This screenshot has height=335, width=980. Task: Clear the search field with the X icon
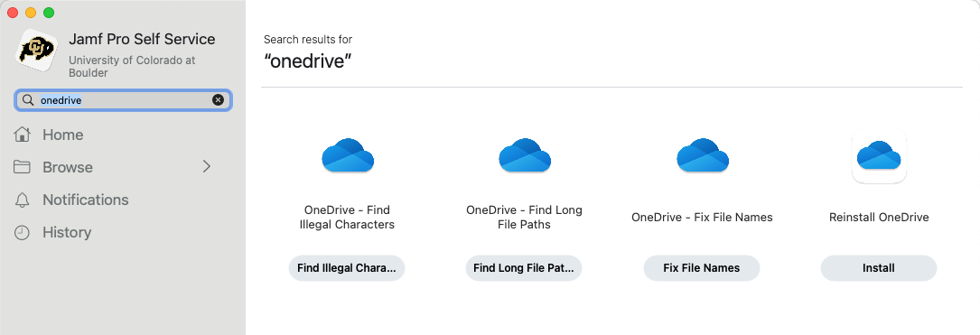click(x=218, y=100)
